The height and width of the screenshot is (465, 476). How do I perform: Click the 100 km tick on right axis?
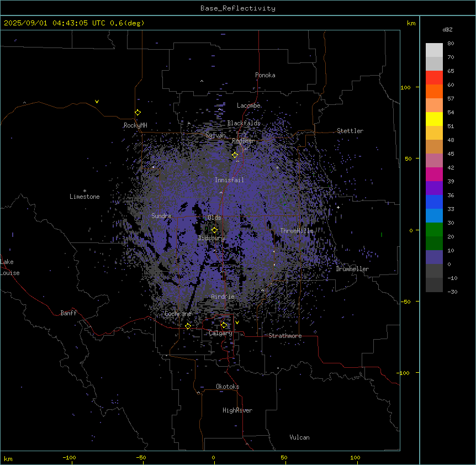405,87
